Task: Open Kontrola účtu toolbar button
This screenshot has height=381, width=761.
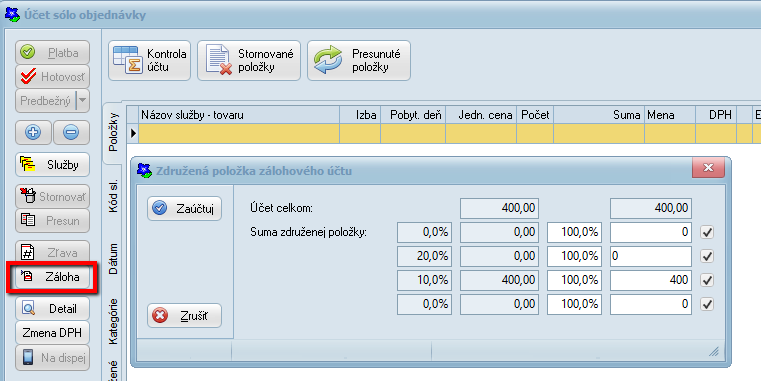Action: coord(149,61)
